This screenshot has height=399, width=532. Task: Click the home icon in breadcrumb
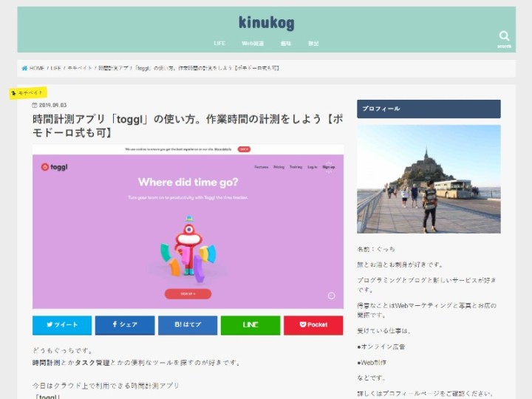(24, 68)
